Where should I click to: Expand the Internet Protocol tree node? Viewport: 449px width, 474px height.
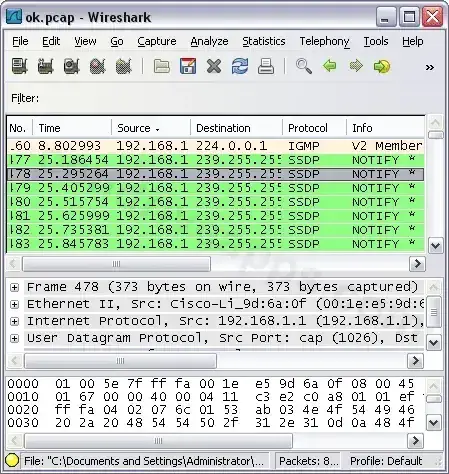pos(14,321)
